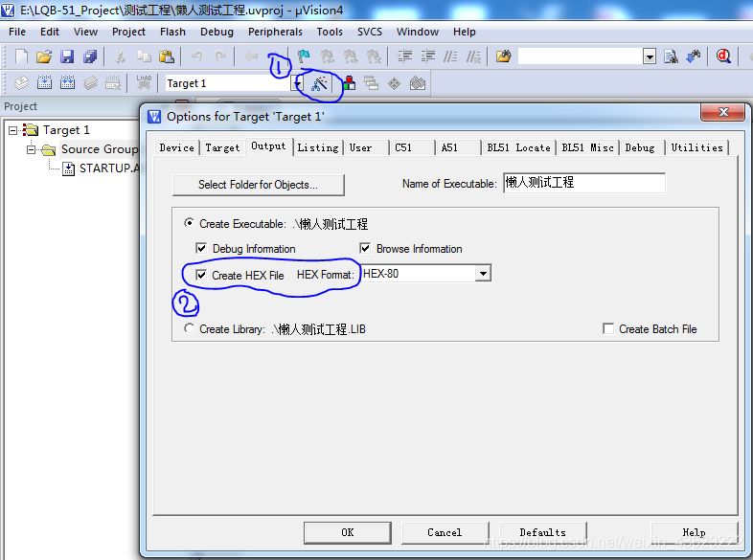Screen dimensions: 753x560
Task: Confirm options with OK button
Action: coord(347,532)
